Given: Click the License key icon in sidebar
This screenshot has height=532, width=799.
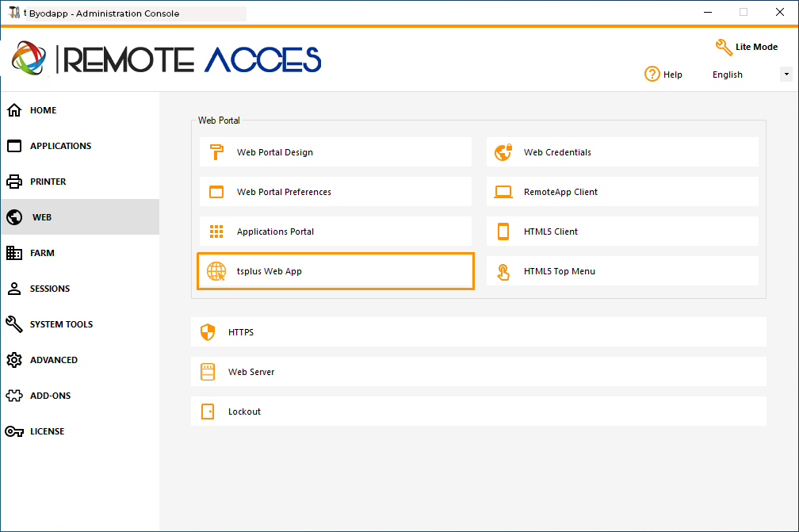Looking at the screenshot, I should point(14,431).
